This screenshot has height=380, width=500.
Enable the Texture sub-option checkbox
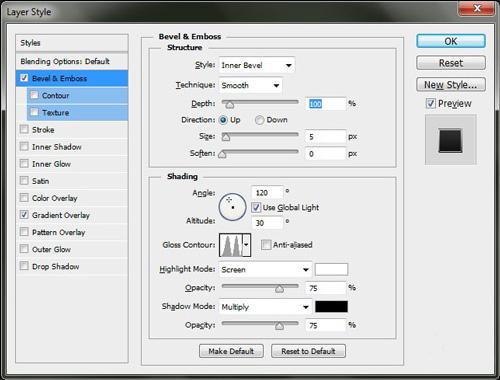34,112
